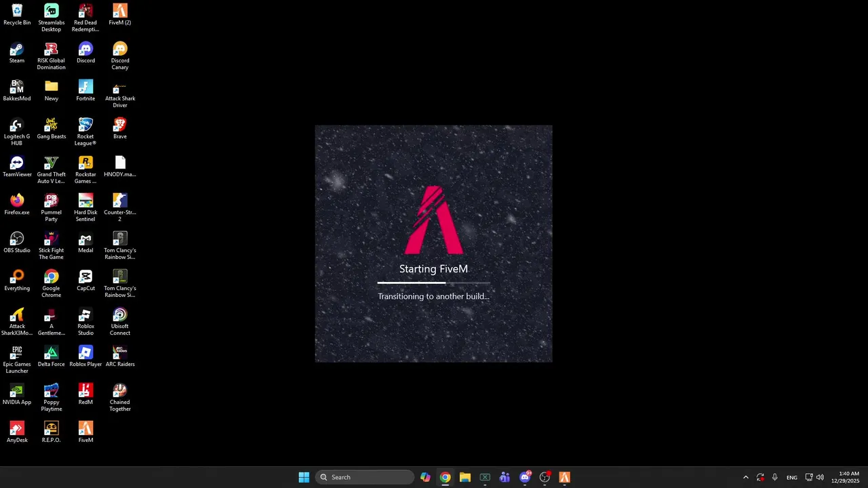Select the Poppy Playtime desktop shortcut
The image size is (868, 488).
point(51,397)
